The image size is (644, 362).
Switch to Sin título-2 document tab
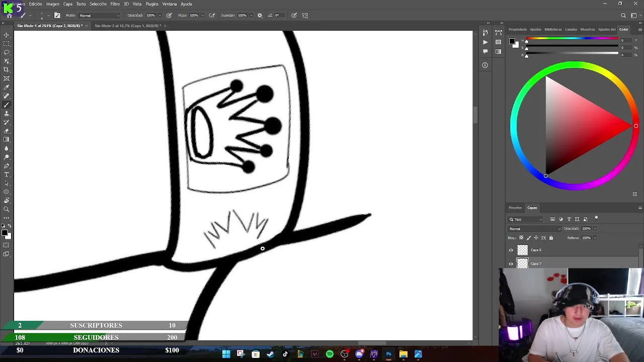coord(128,26)
